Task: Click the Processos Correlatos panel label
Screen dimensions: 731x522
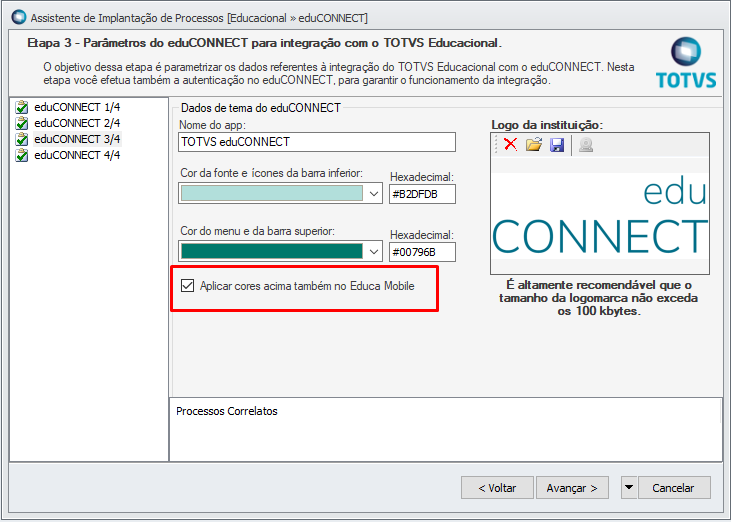Action: [227, 411]
